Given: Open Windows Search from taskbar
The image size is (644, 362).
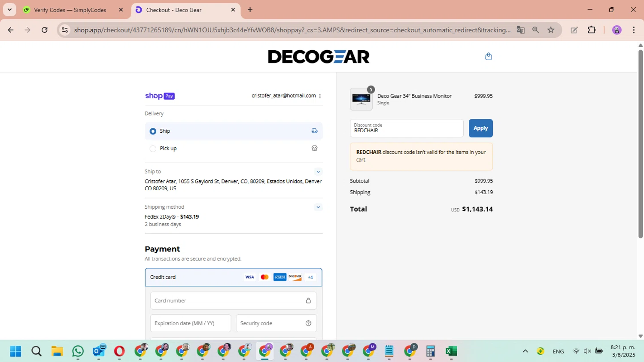Looking at the screenshot, I should [36, 351].
